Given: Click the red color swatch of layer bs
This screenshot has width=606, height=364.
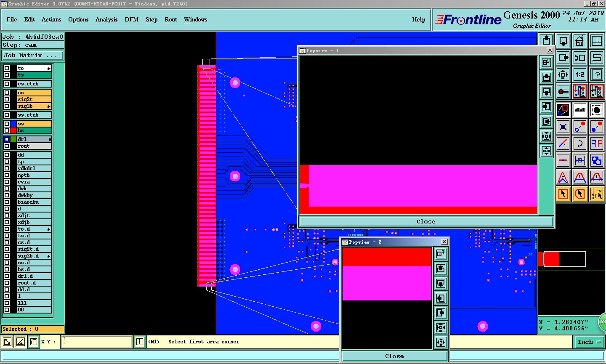Looking at the screenshot, I should point(13,130).
